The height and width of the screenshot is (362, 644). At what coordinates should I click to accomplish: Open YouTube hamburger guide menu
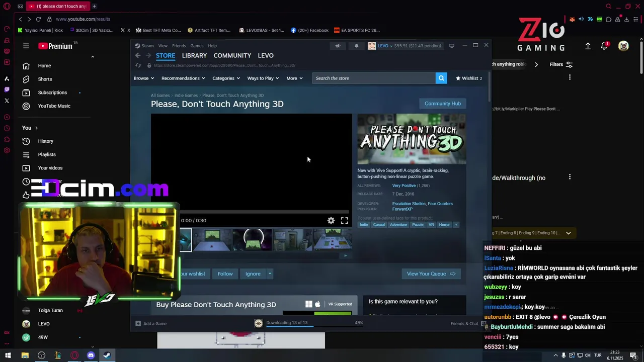tap(26, 46)
